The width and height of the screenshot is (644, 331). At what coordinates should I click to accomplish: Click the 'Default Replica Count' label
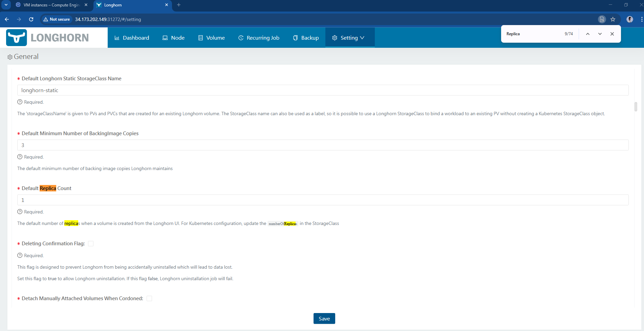click(x=46, y=188)
